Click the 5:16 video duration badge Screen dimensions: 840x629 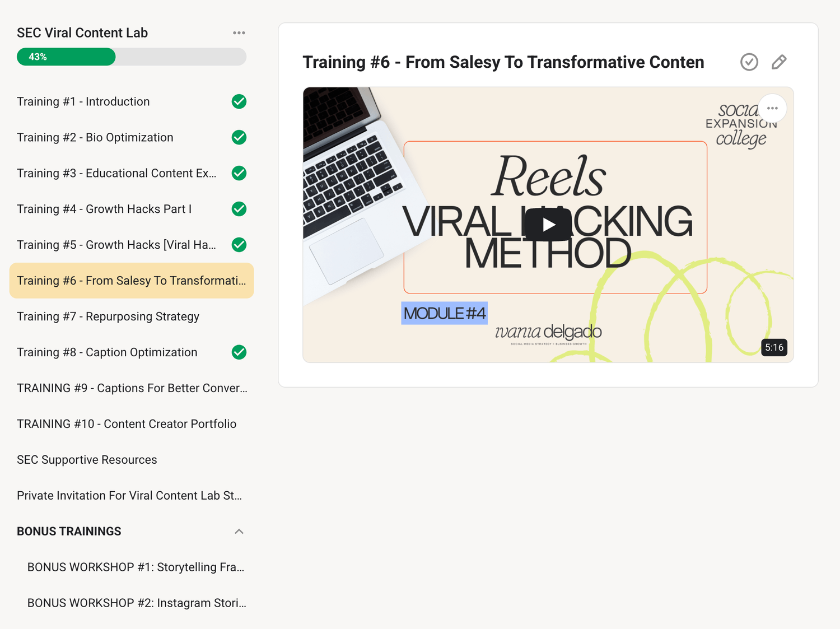tap(774, 347)
